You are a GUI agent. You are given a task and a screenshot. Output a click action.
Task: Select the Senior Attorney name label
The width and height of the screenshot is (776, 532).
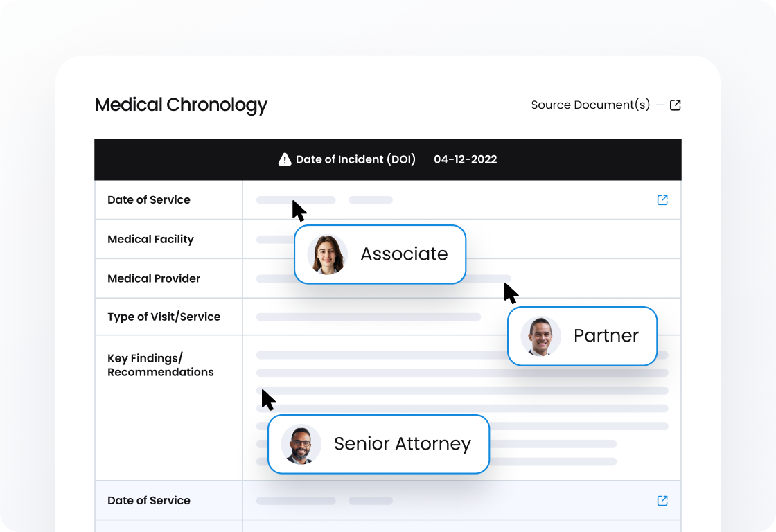(402, 444)
